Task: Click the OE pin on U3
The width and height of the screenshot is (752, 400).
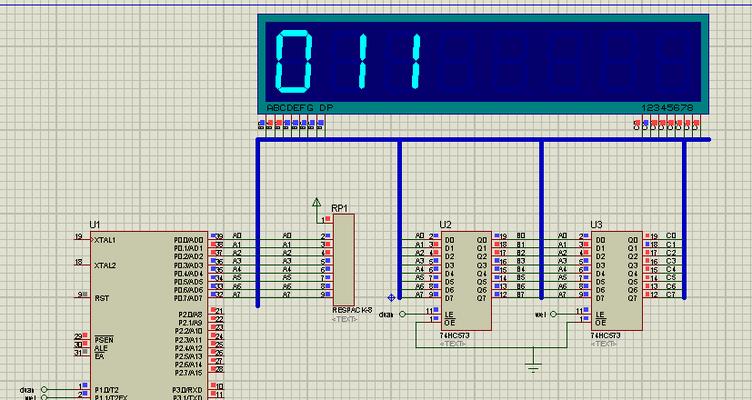Action: (x=600, y=322)
